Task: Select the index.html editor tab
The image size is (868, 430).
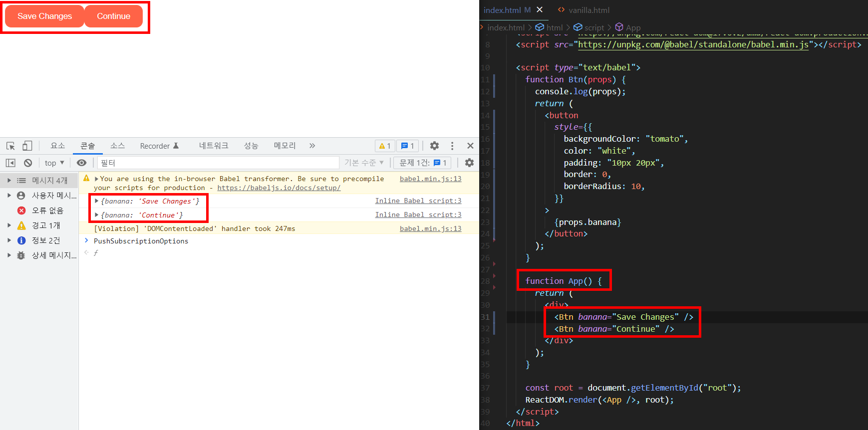Action: tap(502, 10)
